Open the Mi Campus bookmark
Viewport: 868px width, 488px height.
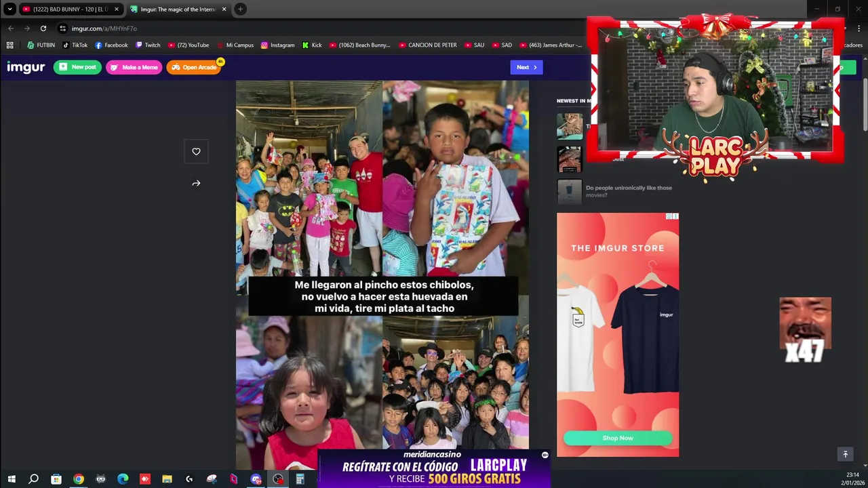[x=235, y=45]
